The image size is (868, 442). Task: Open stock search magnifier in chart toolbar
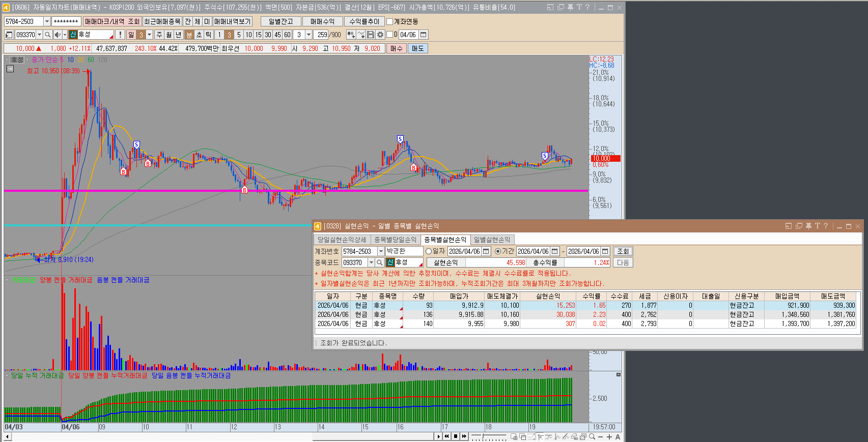coord(47,35)
